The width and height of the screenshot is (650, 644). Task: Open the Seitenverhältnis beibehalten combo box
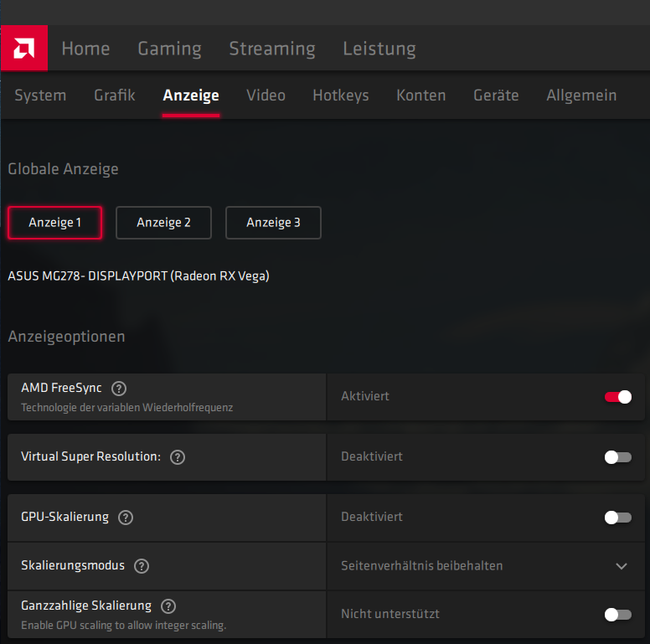tap(486, 566)
